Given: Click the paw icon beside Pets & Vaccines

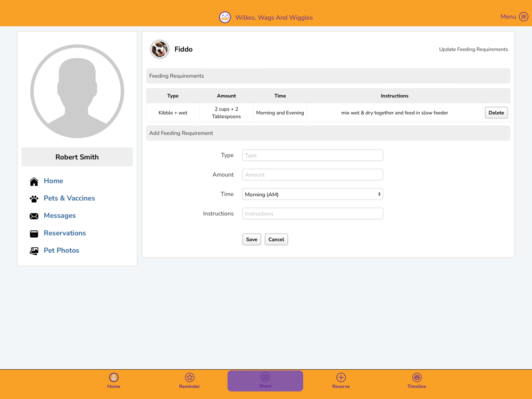Looking at the screenshot, I should [x=34, y=199].
